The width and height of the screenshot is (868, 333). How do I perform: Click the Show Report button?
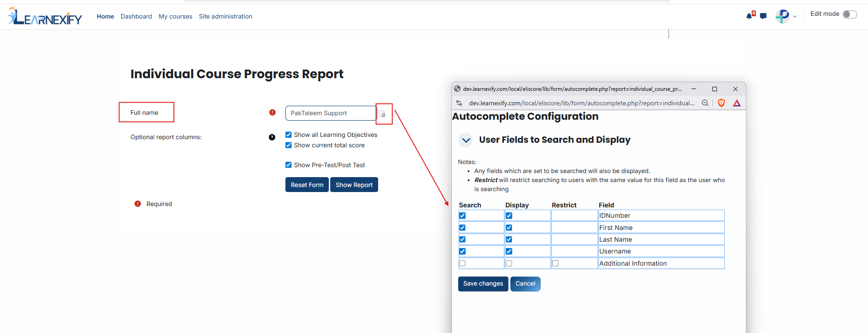click(354, 185)
